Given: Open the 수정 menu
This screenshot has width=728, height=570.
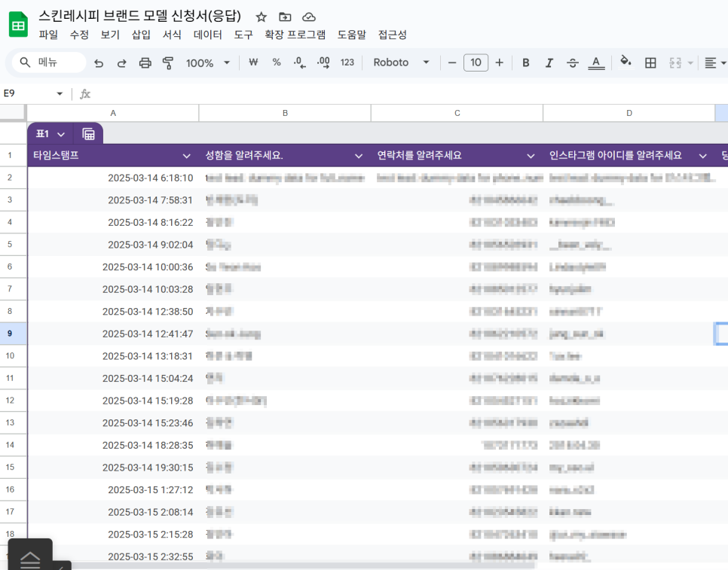Looking at the screenshot, I should click(x=79, y=35).
